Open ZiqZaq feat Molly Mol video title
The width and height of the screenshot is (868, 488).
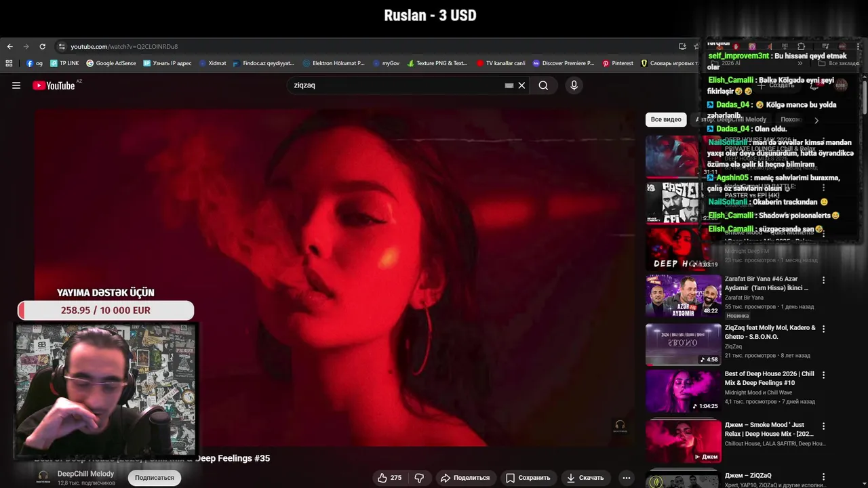[x=770, y=332]
